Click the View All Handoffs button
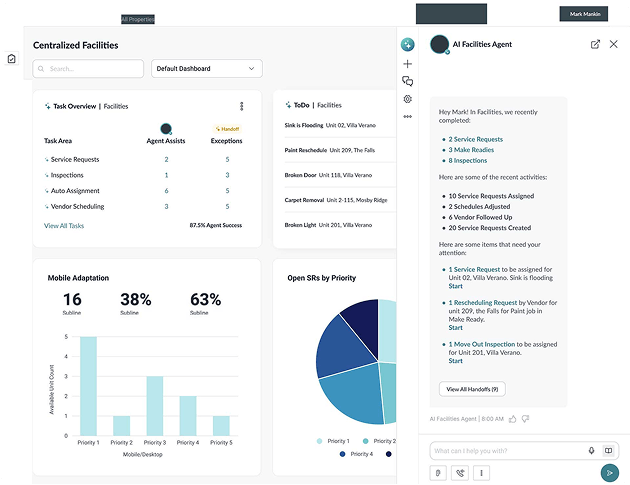Image resolution: width=630 pixels, height=485 pixels. click(x=472, y=389)
